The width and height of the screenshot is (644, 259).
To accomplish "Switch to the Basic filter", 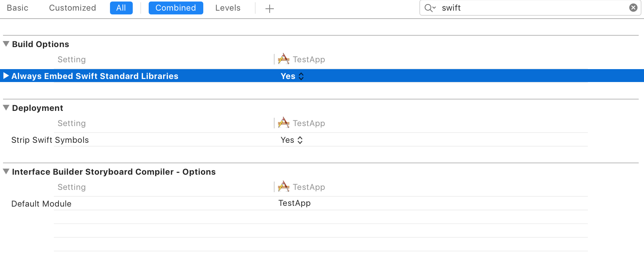I will [x=17, y=8].
